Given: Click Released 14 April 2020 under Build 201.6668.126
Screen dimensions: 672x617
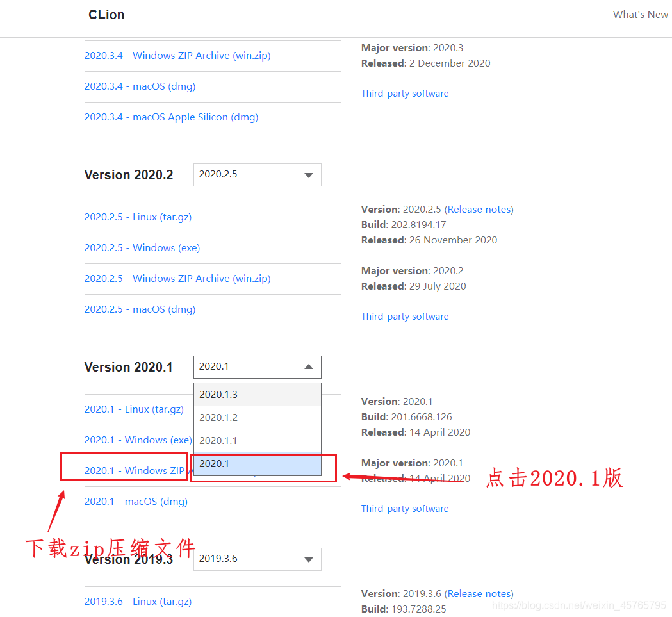Looking at the screenshot, I should pyautogui.click(x=416, y=432).
